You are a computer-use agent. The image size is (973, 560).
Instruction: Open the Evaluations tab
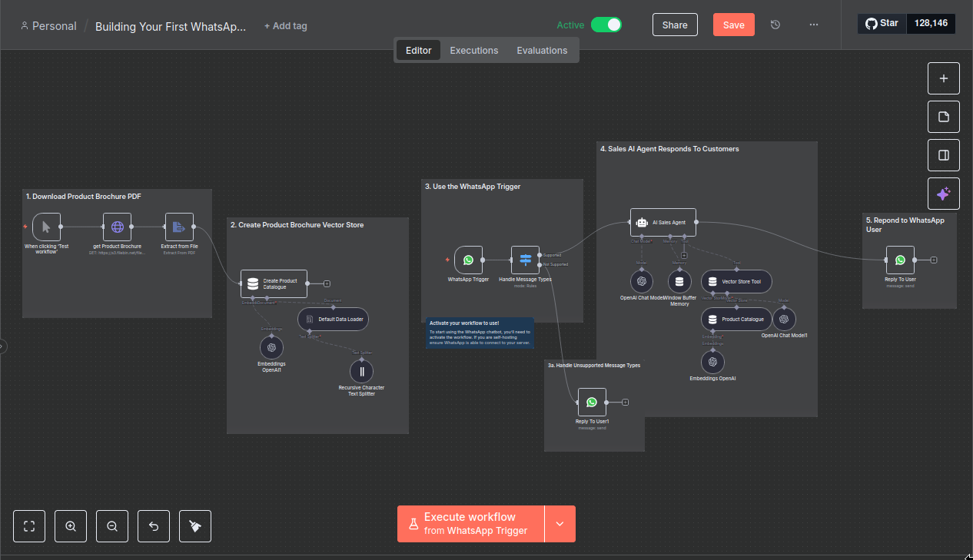pyautogui.click(x=542, y=49)
